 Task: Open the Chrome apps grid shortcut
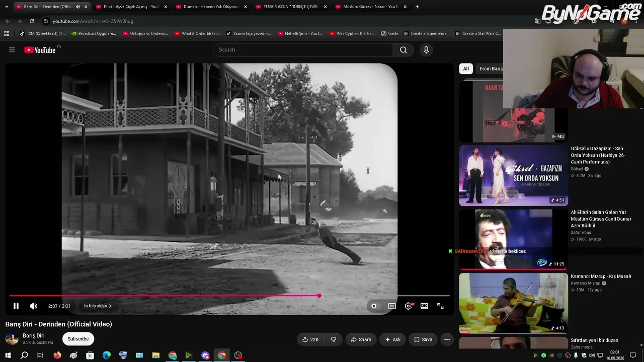[7, 34]
